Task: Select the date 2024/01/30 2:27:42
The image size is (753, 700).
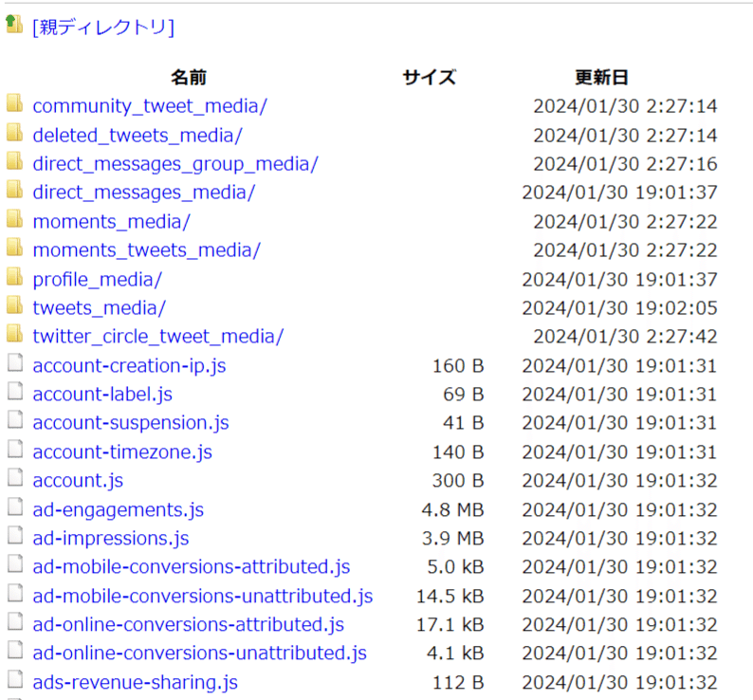Action: click(625, 337)
